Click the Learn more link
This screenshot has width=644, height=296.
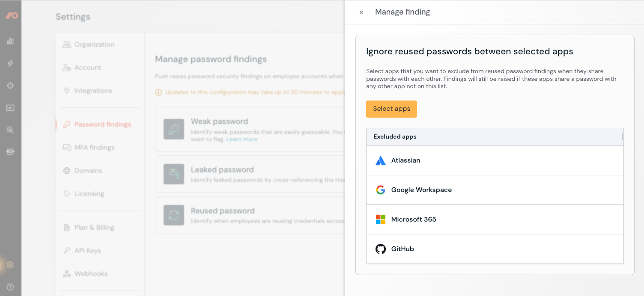(x=242, y=139)
